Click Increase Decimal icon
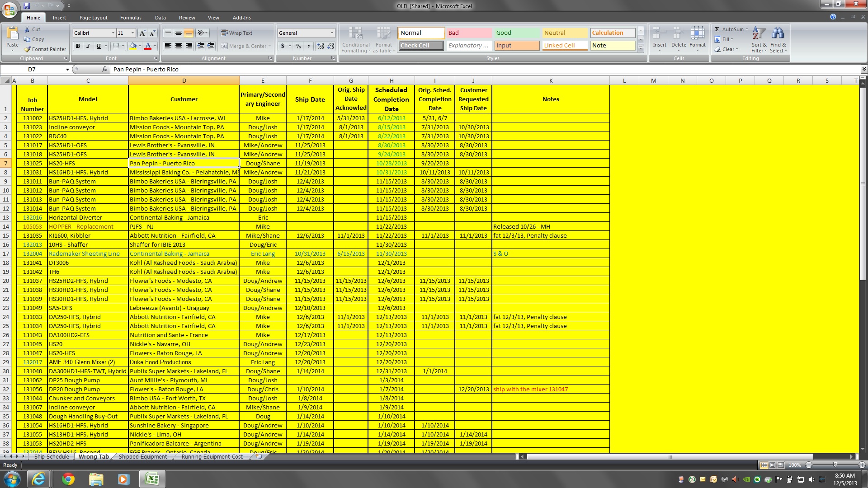 321,46
